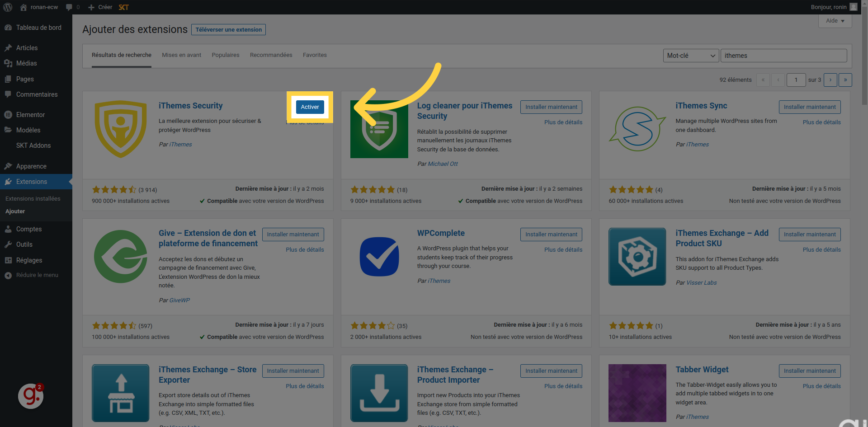Image resolution: width=868 pixels, height=427 pixels.
Task: Switch to Recommandées tab
Action: pyautogui.click(x=271, y=55)
